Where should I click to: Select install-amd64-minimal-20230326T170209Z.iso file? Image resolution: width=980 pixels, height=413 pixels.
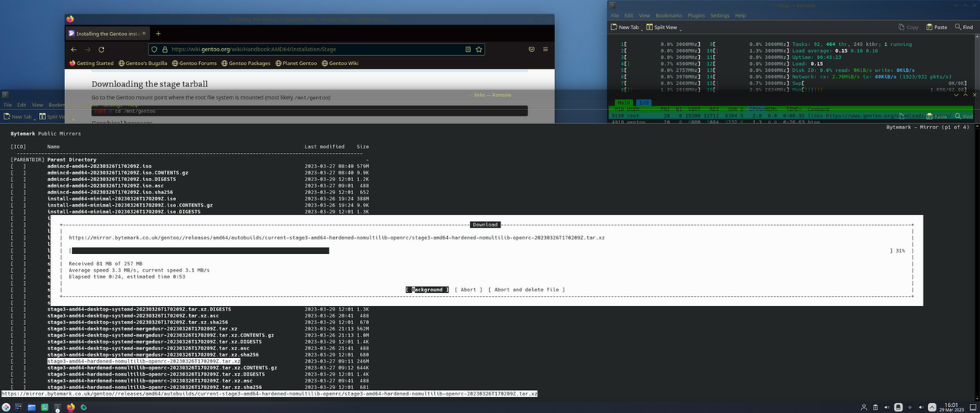[111, 199]
